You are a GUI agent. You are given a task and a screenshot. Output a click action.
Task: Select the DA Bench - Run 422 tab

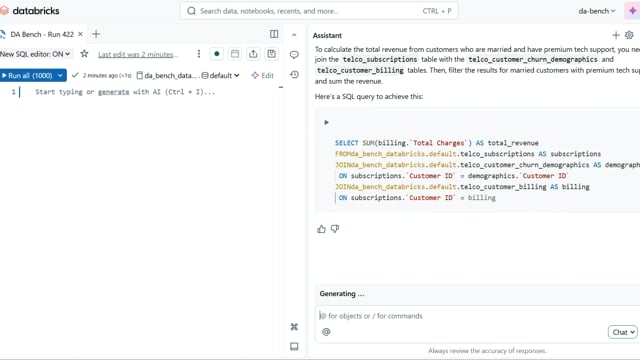pos(42,34)
